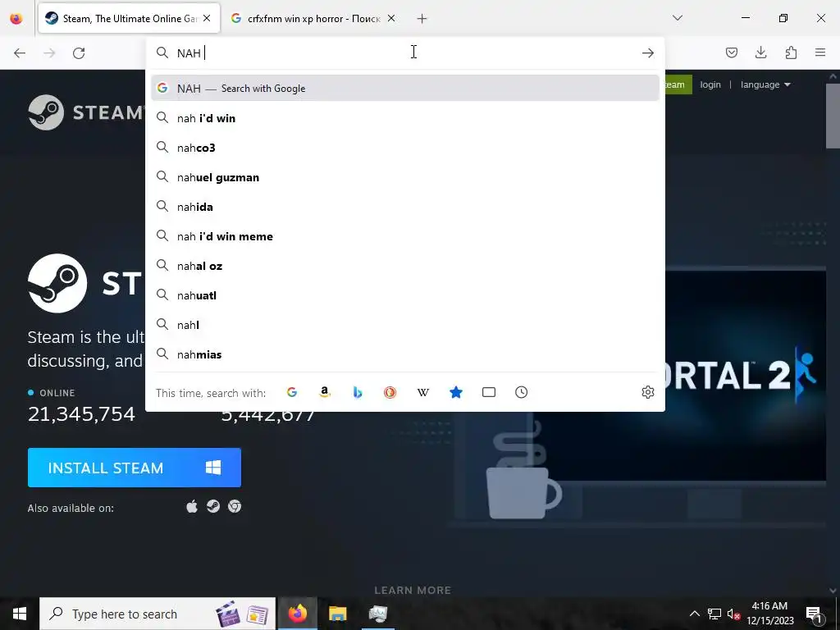
Task: Search this time with DuckDuckGo icon
Action: [390, 392]
